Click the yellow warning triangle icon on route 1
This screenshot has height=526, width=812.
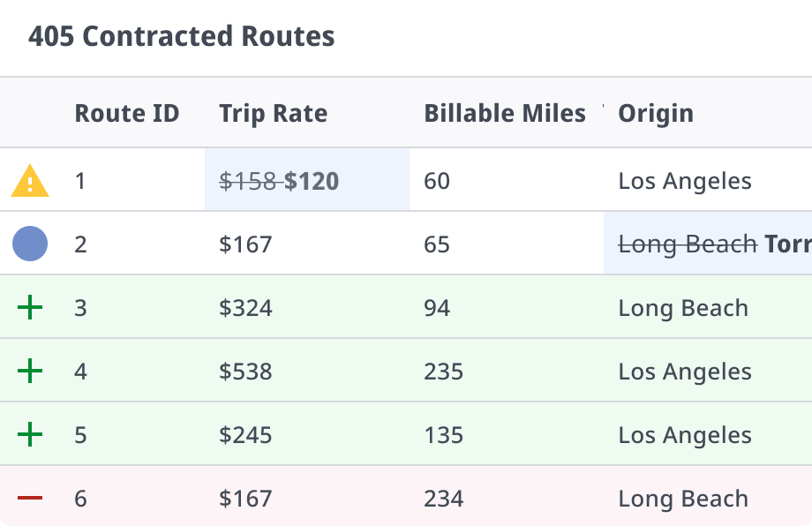tap(30, 181)
